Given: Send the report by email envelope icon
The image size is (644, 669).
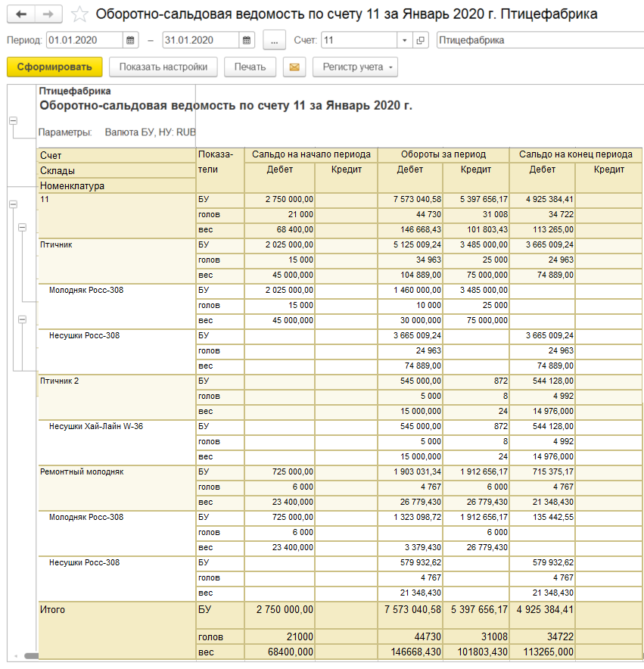Looking at the screenshot, I should tap(294, 67).
